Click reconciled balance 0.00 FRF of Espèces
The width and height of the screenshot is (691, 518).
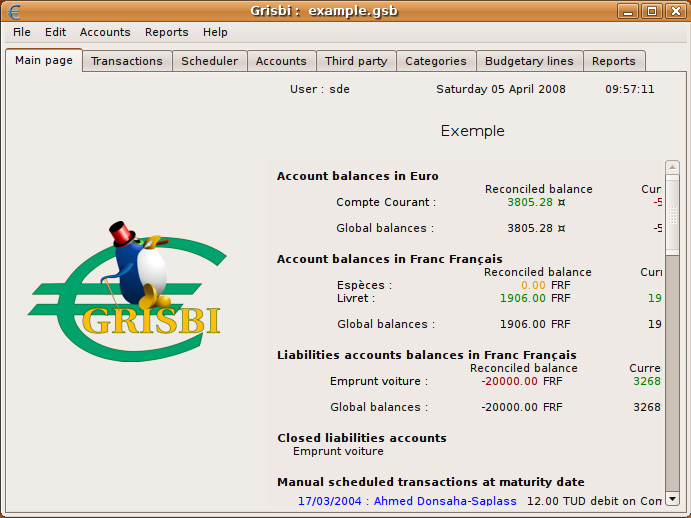coord(546,285)
